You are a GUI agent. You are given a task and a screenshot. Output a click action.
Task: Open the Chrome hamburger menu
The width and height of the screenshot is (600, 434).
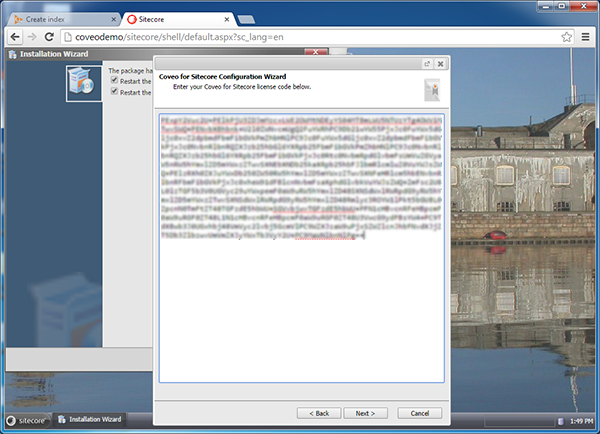point(585,37)
